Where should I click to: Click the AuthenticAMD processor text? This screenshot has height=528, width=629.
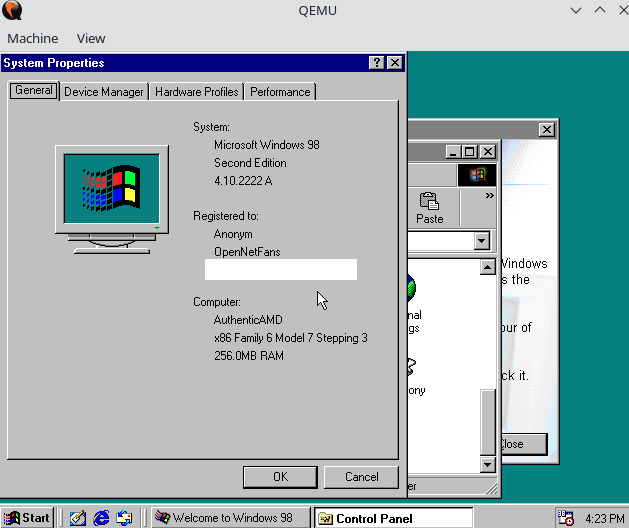[248, 320]
